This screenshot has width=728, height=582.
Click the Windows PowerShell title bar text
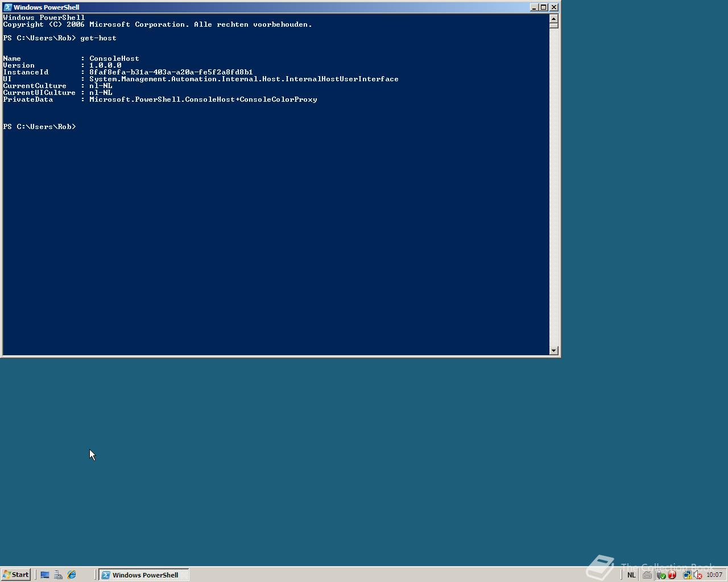tap(47, 7)
